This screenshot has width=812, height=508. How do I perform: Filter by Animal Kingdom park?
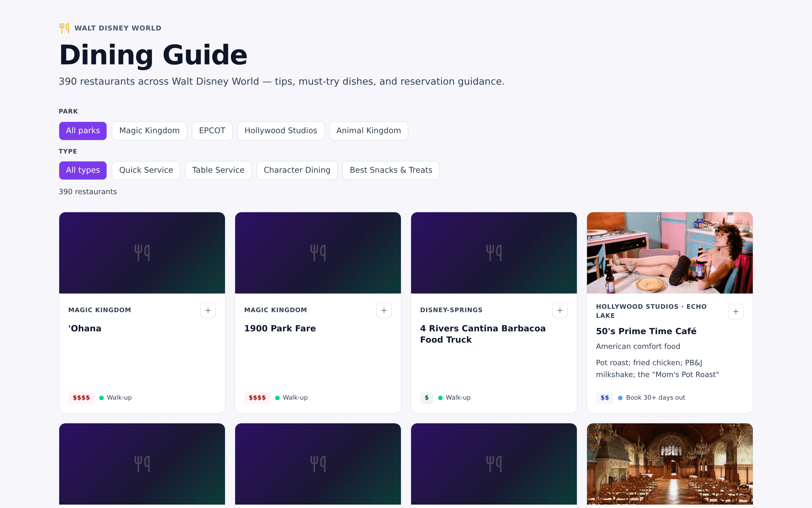click(369, 131)
